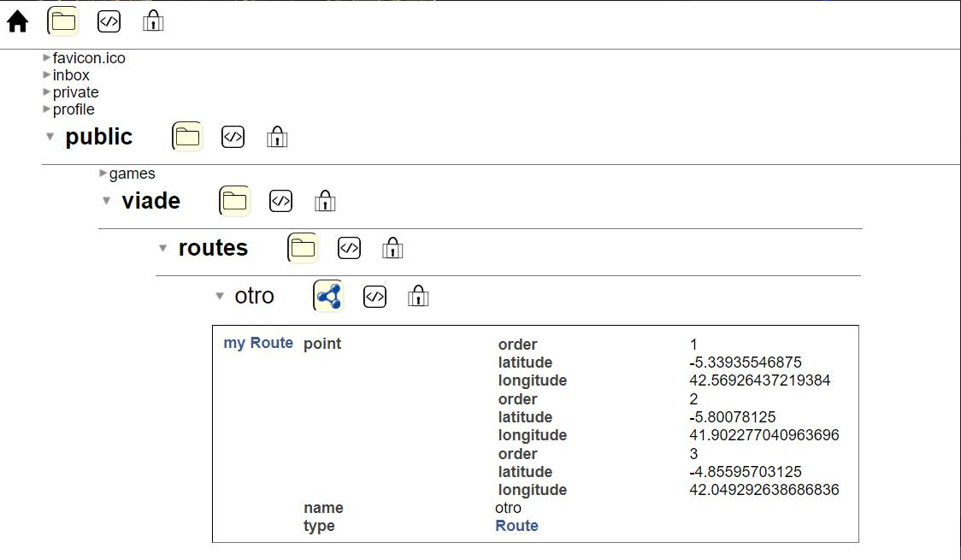Collapse the routes folder
Image resolution: width=961 pixels, height=560 pixels.
[162, 248]
